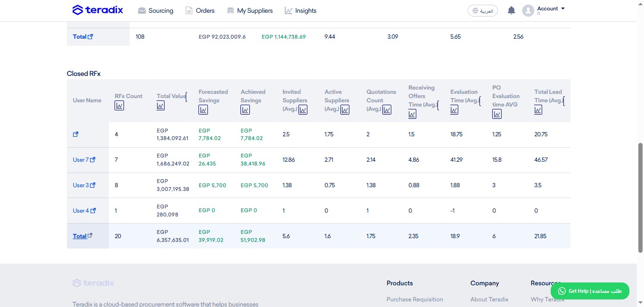Show chart for Invited Suppliers column

click(x=303, y=110)
